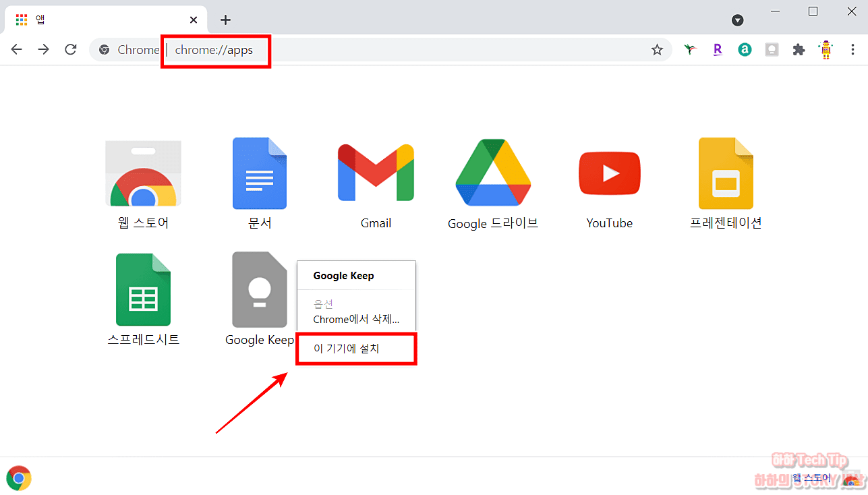Close the 앱 tab

[x=194, y=20]
